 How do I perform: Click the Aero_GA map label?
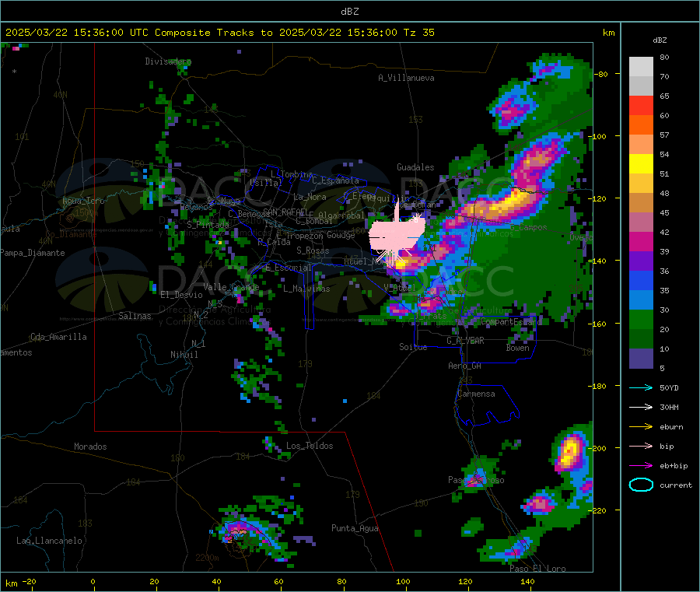464,366
